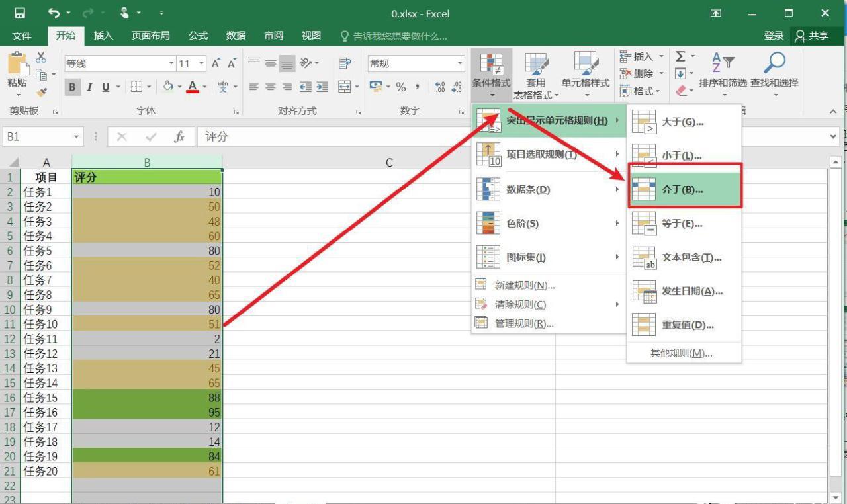
Task: Click the Increase font size icon
Action: pyautogui.click(x=216, y=63)
